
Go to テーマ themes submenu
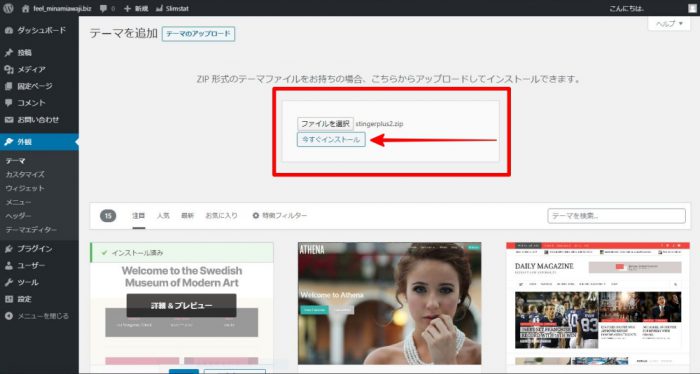(16, 161)
